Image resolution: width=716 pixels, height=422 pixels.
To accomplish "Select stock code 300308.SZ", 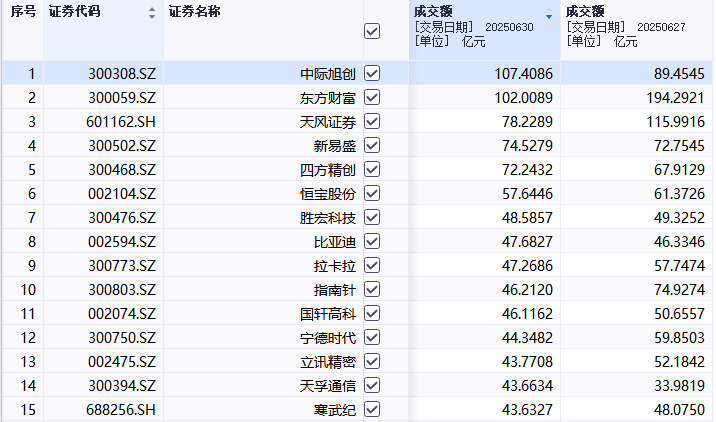I will coord(122,74).
